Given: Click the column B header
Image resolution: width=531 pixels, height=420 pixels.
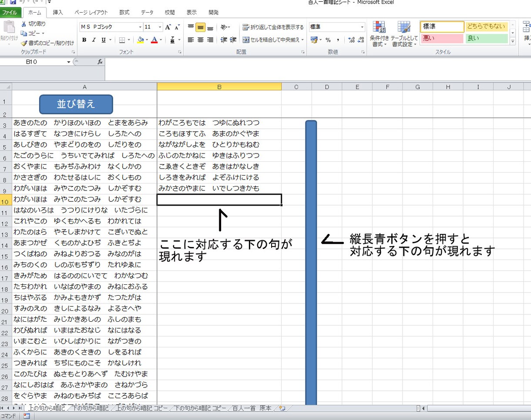Looking at the screenshot, I should click(x=219, y=87).
